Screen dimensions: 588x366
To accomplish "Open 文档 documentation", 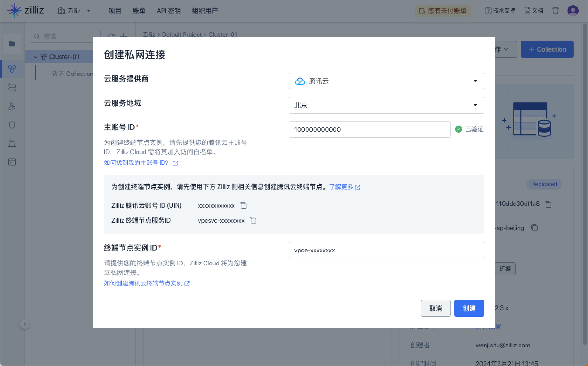I will pos(534,11).
